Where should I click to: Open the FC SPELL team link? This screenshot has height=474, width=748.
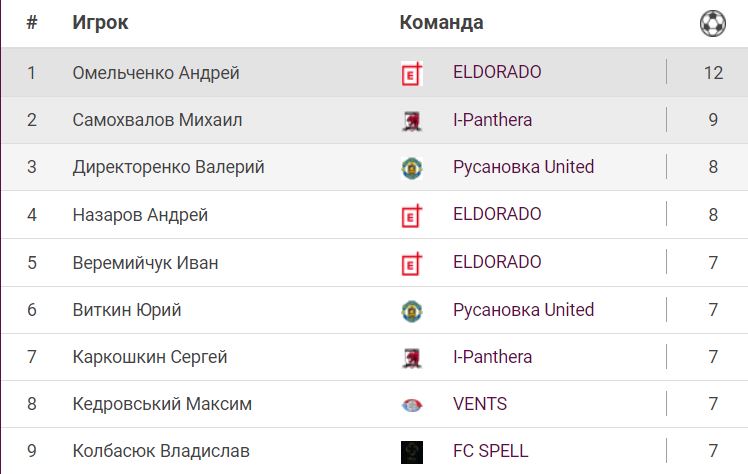click(x=490, y=451)
